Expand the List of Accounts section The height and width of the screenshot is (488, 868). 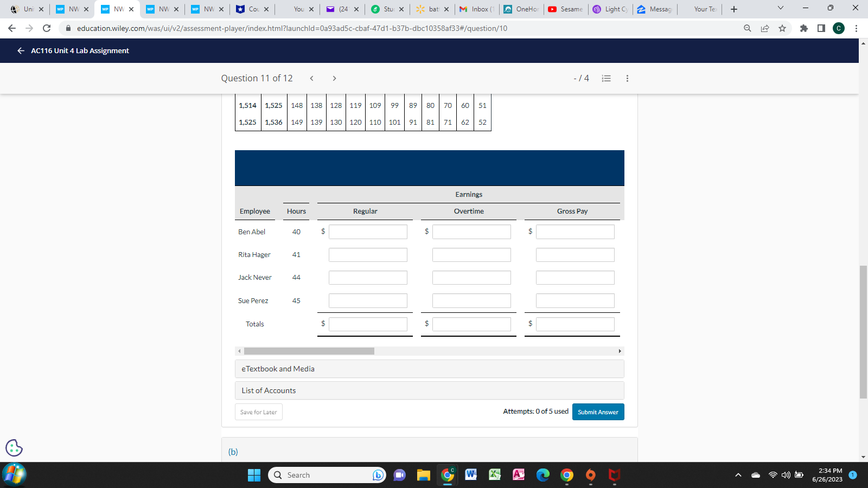(429, 390)
